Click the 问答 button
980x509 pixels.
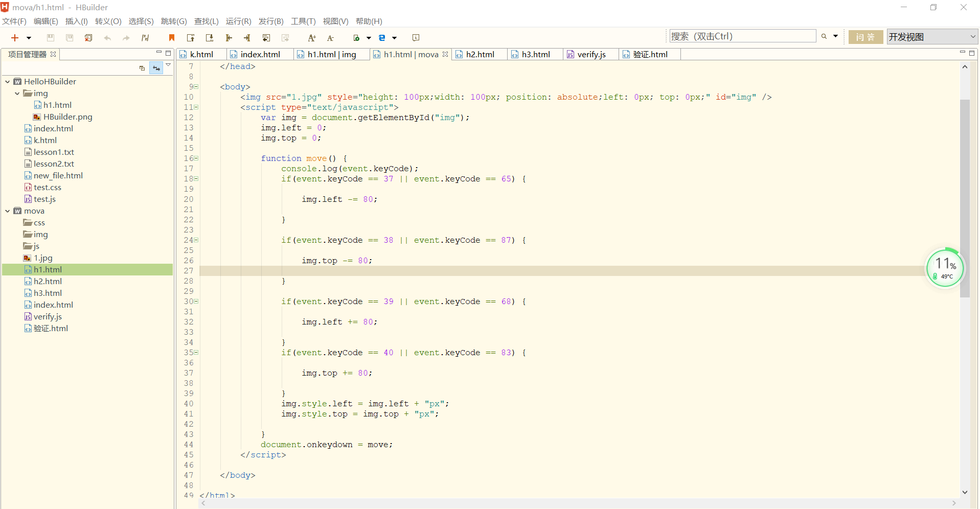tap(865, 36)
